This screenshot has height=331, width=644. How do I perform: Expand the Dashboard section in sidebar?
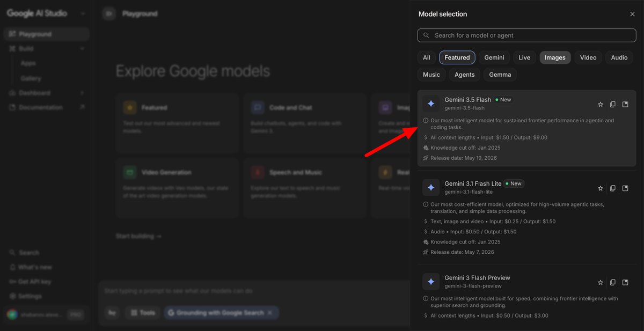pos(82,93)
